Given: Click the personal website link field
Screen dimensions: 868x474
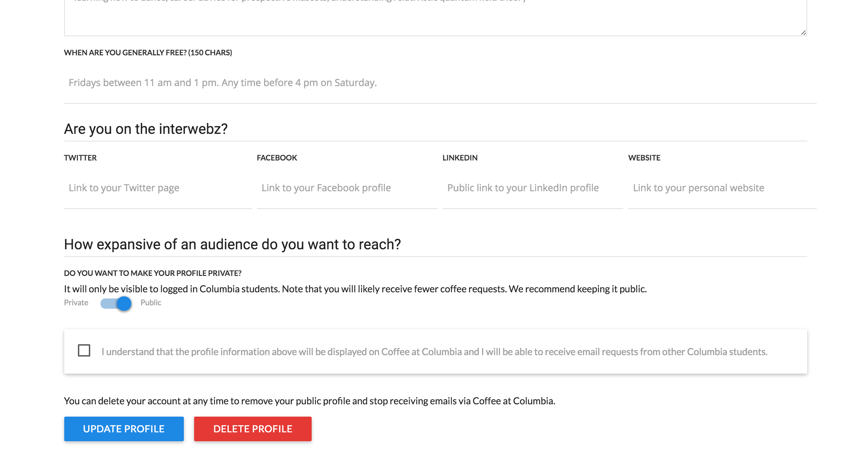Looking at the screenshot, I should point(722,188).
